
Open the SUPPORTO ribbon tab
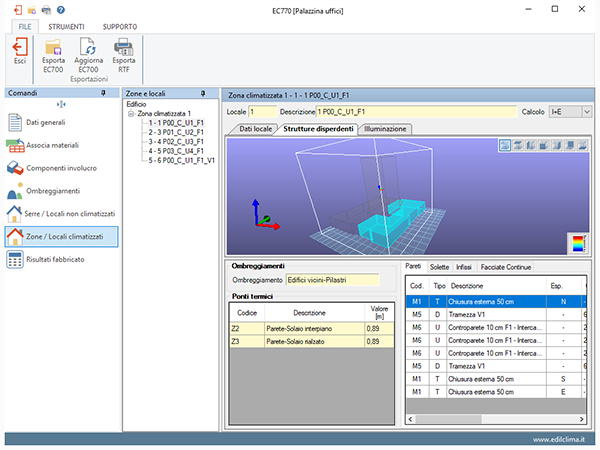(x=120, y=27)
